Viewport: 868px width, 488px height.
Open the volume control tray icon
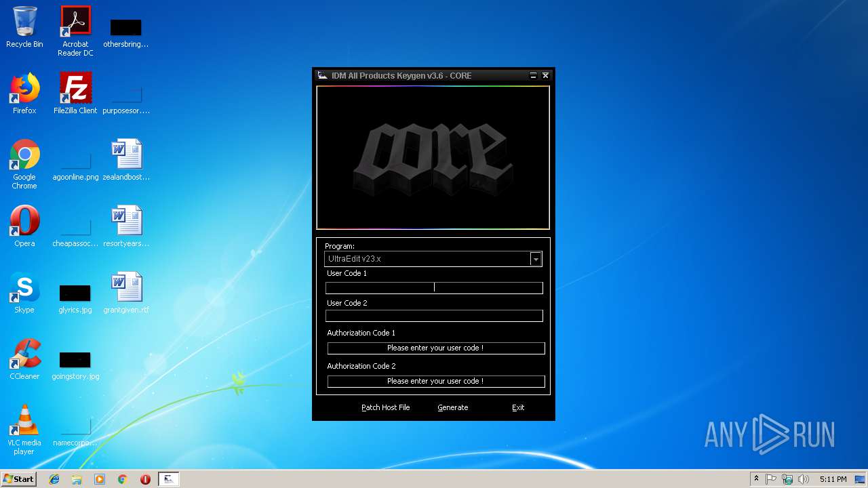(x=804, y=479)
